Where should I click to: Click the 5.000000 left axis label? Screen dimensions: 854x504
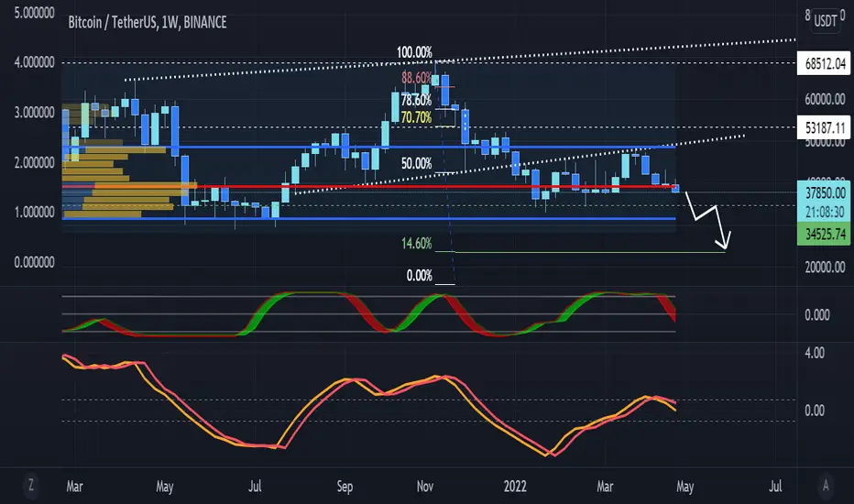coord(34,13)
